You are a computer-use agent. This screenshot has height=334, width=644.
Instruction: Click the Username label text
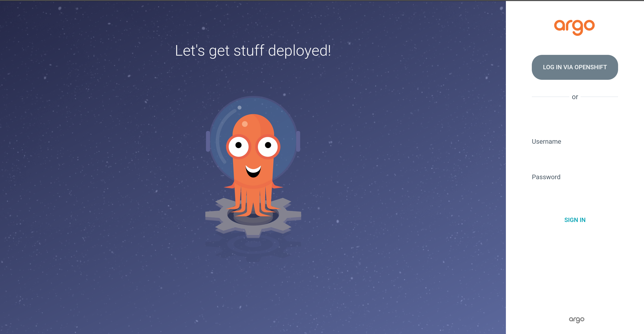pos(546,141)
